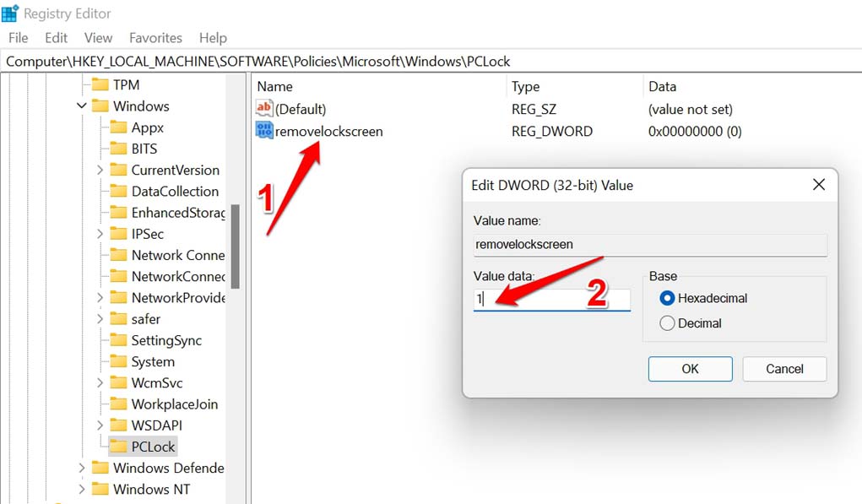Click the Windows folder icon
The height and width of the screenshot is (504, 862).
coord(100,106)
